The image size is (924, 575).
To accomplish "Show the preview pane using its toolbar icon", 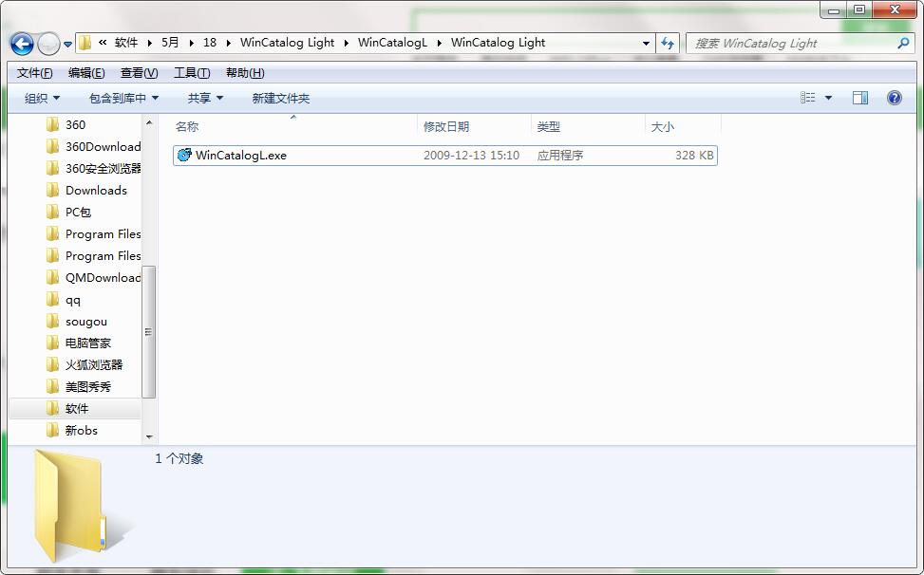I will pos(860,98).
